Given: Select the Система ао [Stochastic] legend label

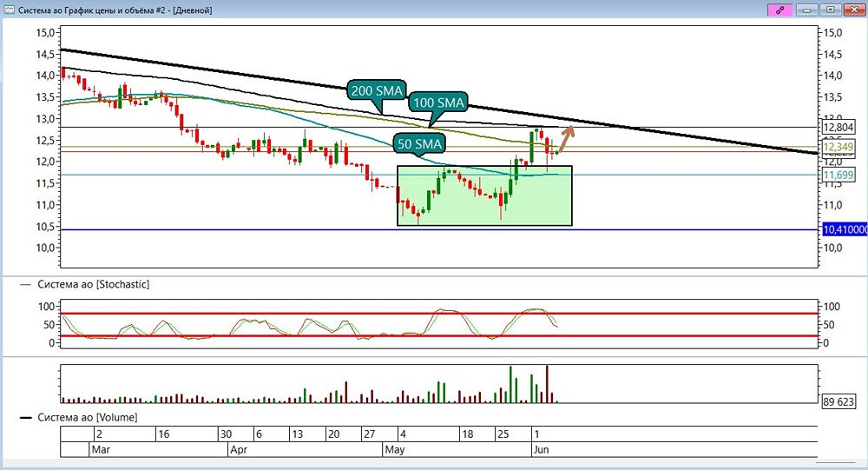Looking at the screenshot, I should click(93, 284).
